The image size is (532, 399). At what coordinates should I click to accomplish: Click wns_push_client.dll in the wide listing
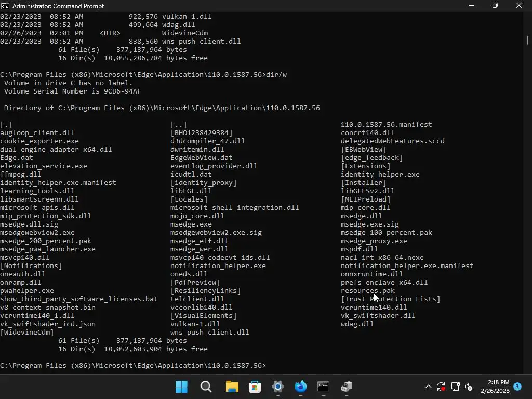pos(210,332)
